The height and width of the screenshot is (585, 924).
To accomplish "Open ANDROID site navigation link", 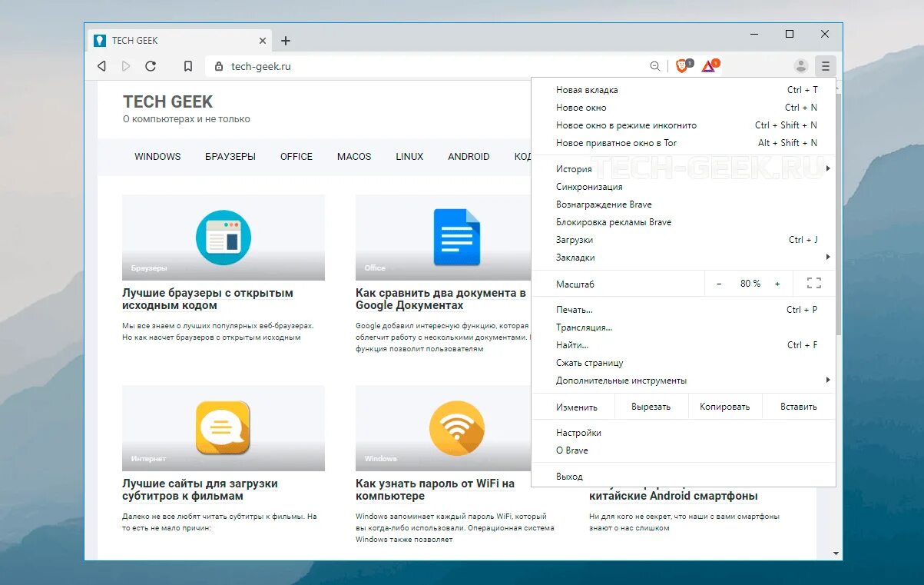I will [x=469, y=156].
